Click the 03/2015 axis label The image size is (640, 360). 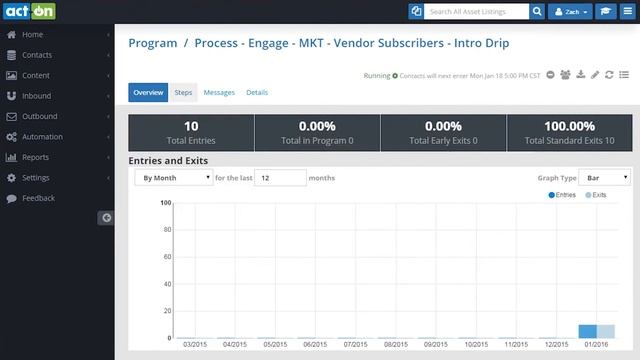click(195, 344)
